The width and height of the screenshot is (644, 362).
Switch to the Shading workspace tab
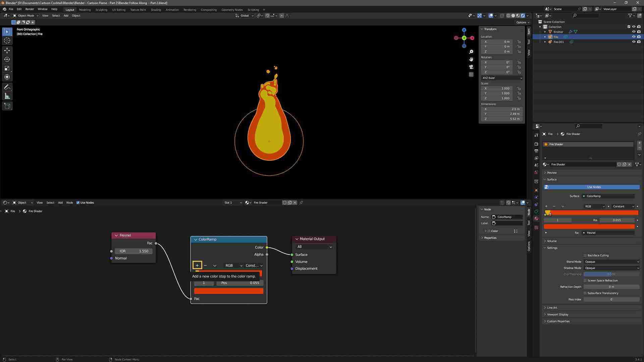coord(156,10)
